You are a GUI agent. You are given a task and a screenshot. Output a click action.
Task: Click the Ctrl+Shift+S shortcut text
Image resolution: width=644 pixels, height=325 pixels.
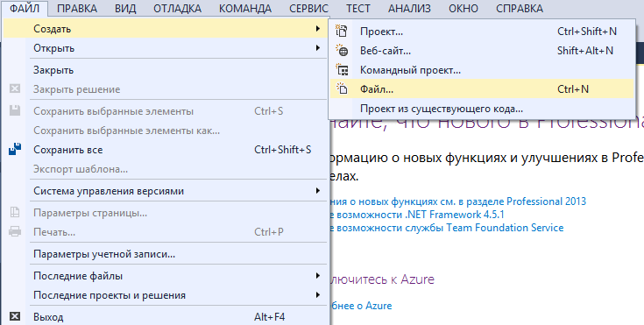click(282, 150)
